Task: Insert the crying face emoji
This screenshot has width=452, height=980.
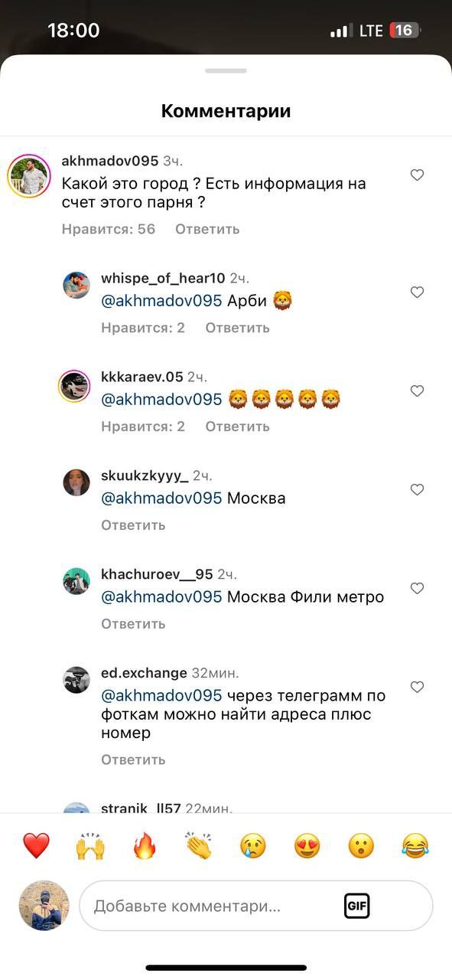Action: point(253,846)
